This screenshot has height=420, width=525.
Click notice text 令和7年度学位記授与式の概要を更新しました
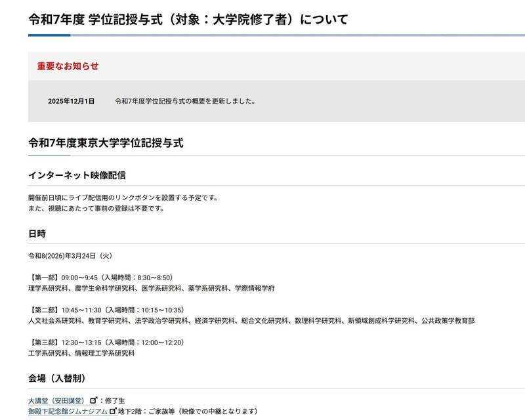pyautogui.click(x=184, y=101)
